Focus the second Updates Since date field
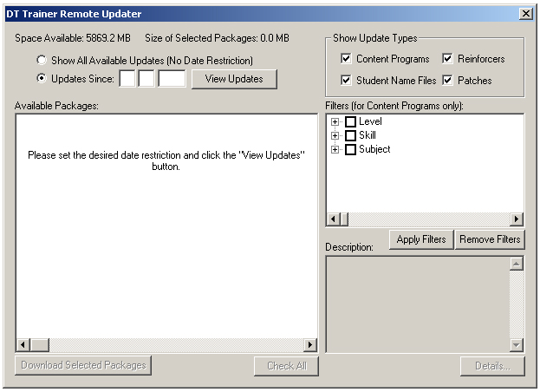This screenshot has height=392, width=540. (146, 79)
